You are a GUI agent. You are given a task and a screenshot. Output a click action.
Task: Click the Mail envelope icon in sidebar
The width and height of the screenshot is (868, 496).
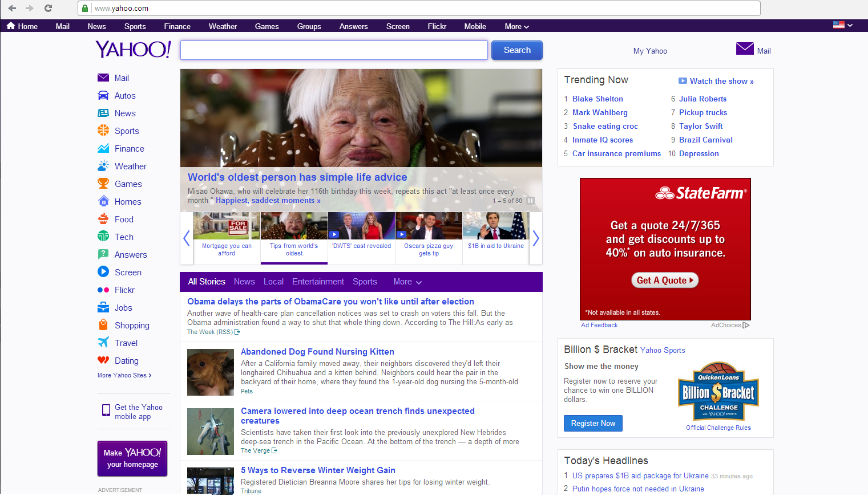pyautogui.click(x=103, y=78)
